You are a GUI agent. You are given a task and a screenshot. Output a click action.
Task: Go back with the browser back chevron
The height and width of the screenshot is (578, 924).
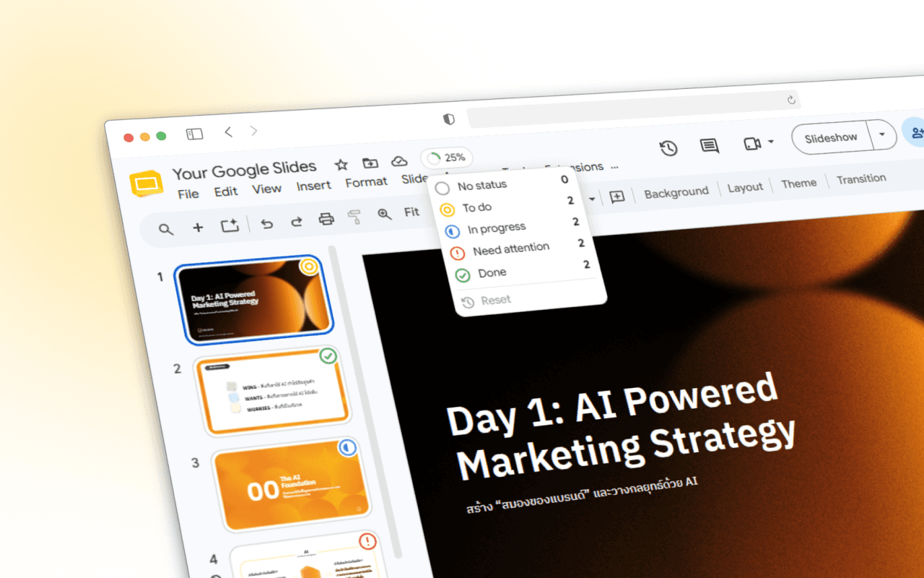pyautogui.click(x=228, y=131)
